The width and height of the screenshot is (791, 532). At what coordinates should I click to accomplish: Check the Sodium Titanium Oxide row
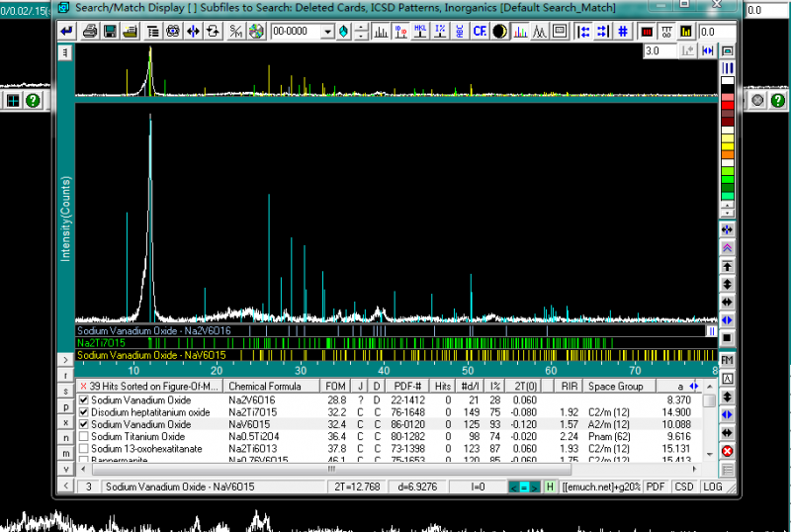(84, 436)
